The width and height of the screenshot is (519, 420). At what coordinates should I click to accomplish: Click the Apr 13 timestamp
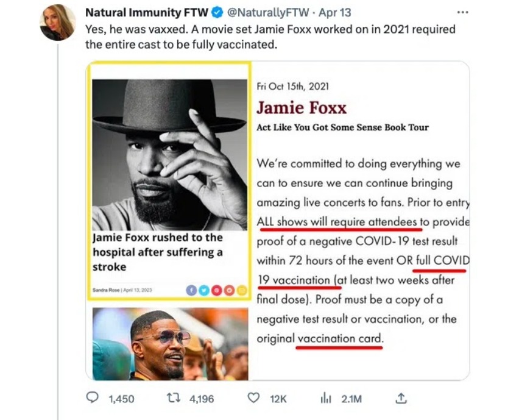[x=334, y=13]
